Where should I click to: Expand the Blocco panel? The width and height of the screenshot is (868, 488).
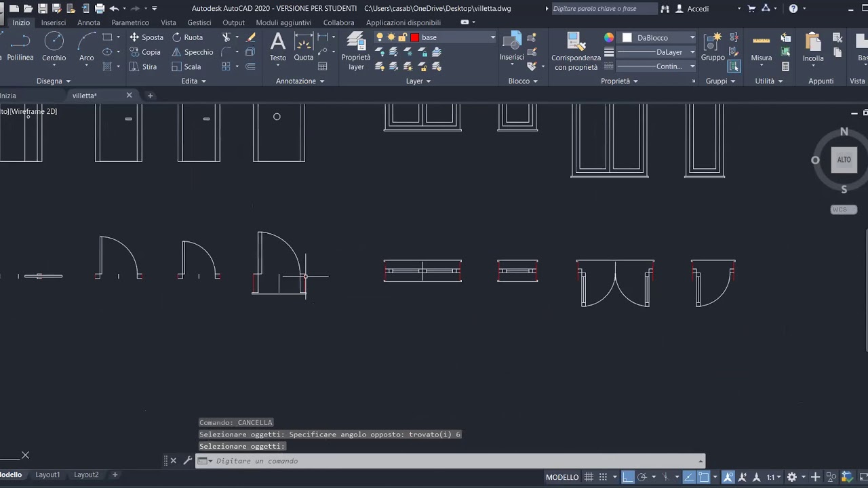(523, 81)
